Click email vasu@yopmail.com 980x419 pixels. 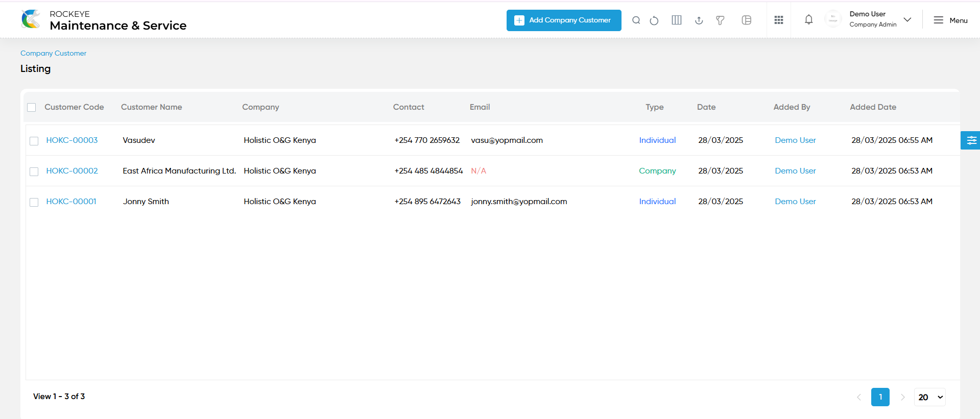point(507,140)
